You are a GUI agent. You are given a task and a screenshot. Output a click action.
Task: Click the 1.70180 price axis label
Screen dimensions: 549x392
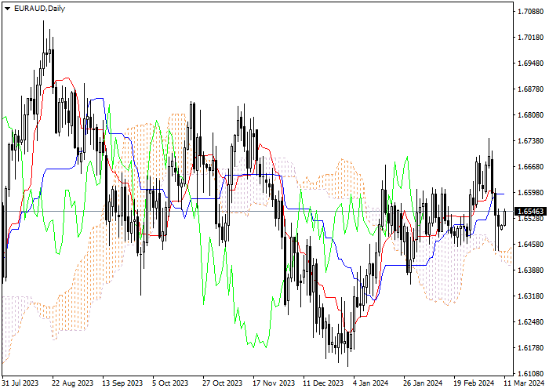[530, 38]
